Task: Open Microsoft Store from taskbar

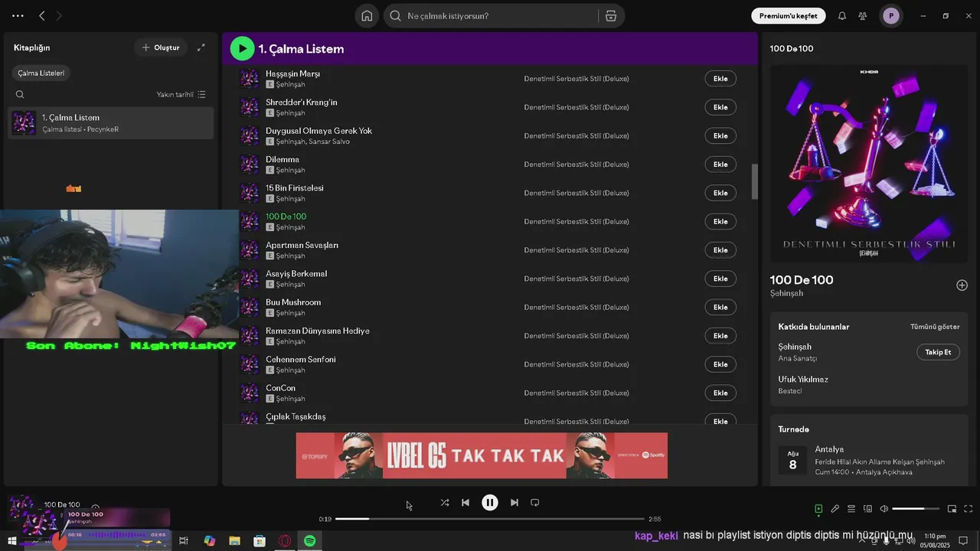Action: pos(260,541)
